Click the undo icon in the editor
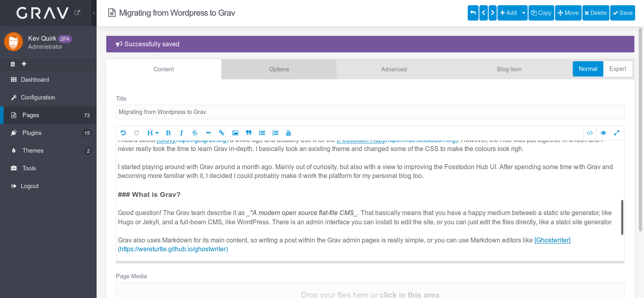Viewport: 644px width, 298px height. pyautogui.click(x=123, y=133)
